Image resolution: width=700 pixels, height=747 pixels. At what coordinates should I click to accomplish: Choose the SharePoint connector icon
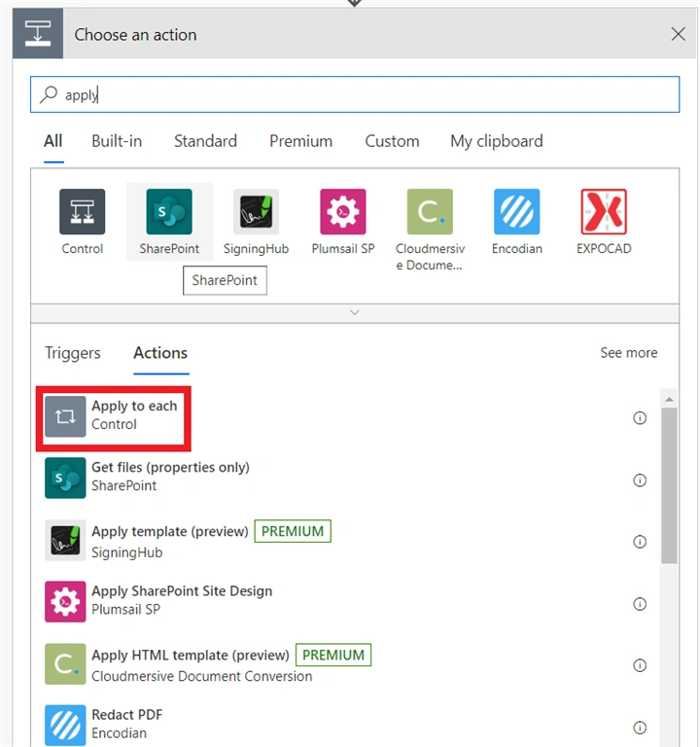click(169, 211)
